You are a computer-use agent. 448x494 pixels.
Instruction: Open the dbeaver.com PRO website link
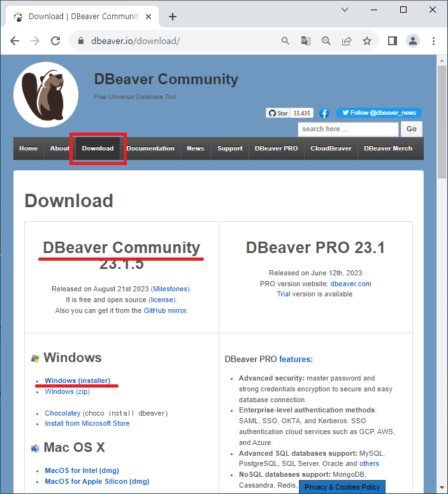click(x=350, y=284)
